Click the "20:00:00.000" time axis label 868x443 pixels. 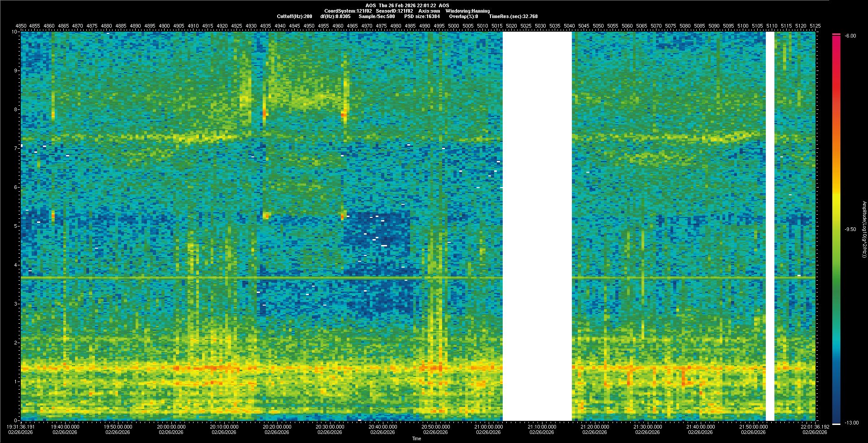coord(171,426)
